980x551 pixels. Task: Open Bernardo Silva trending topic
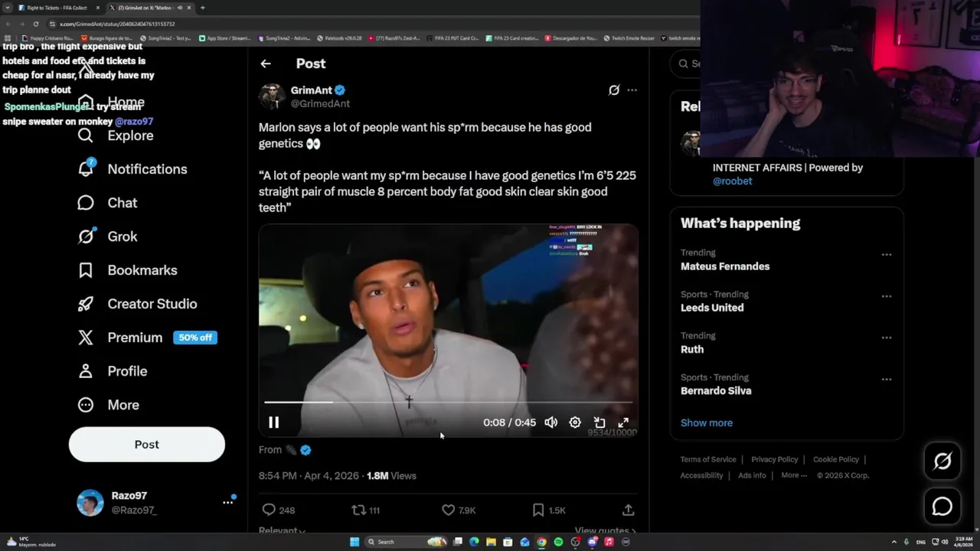pos(716,390)
